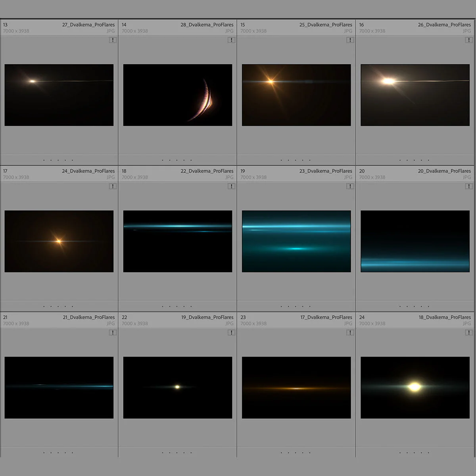Click the 26_Dvalkema_ProFlares filename label
This screenshot has height=476, width=476.
click(444, 25)
